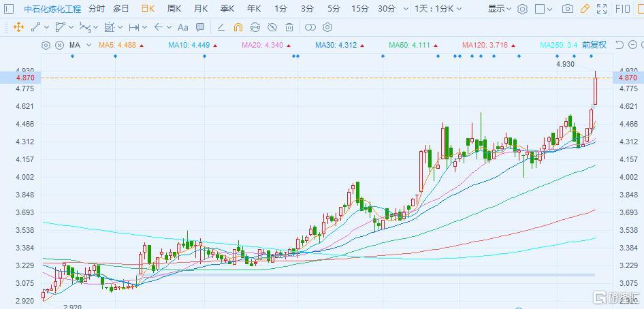644x309 pixels.
Task: Open the F10 company info
Action: (x=622, y=9)
